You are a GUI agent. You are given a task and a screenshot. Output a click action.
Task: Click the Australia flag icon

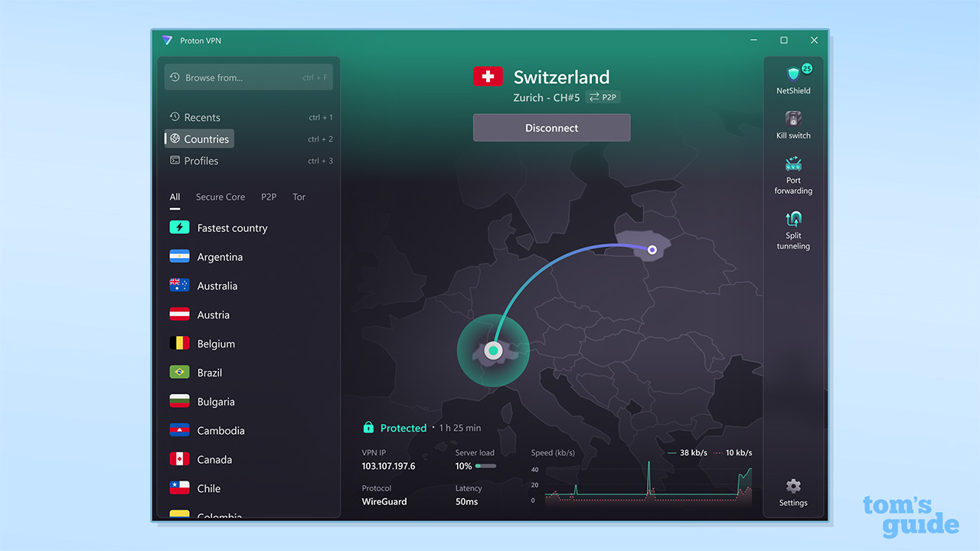pyautogui.click(x=179, y=285)
